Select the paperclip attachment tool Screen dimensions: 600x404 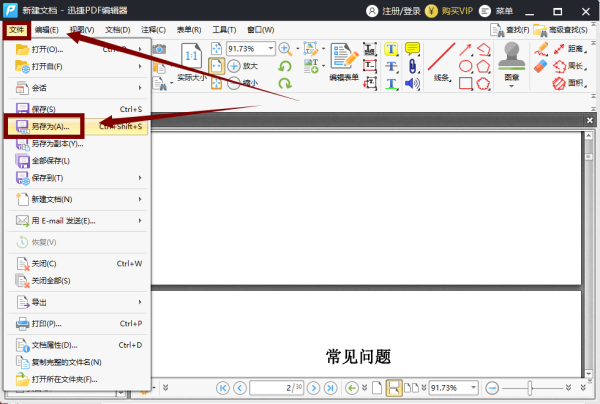(x=412, y=66)
